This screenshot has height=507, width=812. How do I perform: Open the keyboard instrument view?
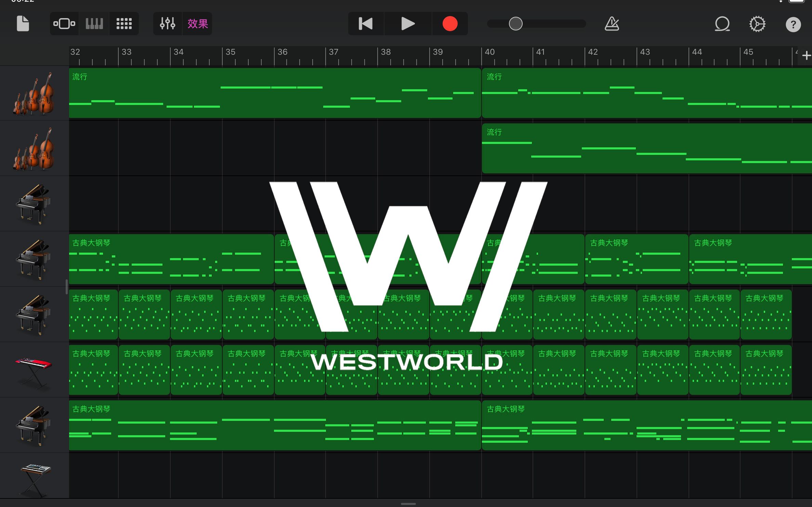94,24
